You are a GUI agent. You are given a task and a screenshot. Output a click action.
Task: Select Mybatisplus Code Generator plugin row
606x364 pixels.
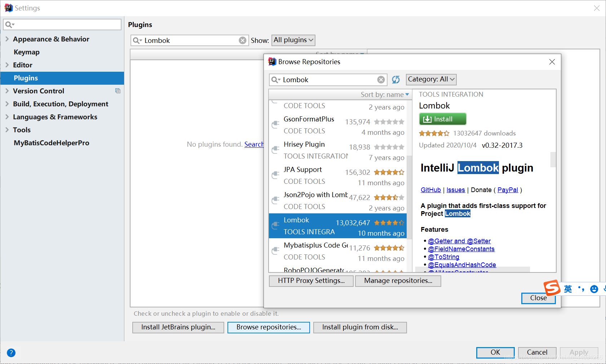(x=338, y=251)
